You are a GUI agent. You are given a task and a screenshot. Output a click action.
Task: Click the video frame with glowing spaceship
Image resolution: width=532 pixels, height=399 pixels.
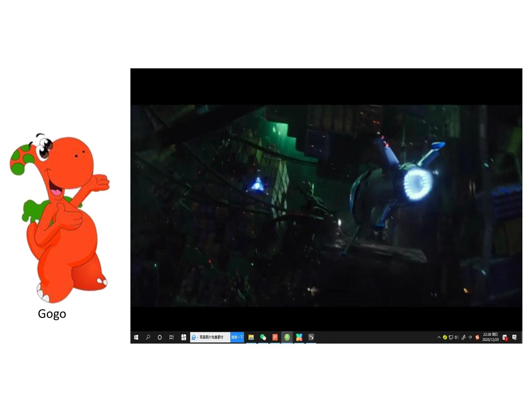tap(326, 206)
